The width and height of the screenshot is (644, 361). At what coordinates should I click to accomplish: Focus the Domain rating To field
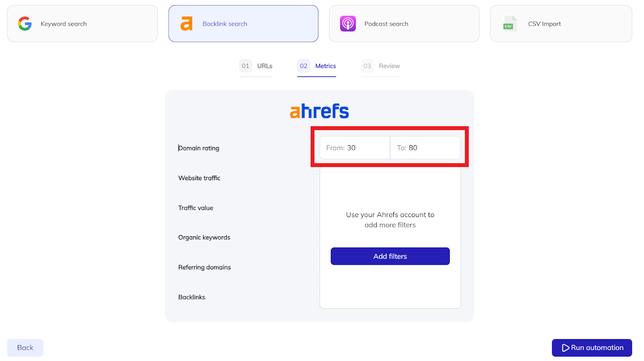pyautogui.click(x=425, y=148)
